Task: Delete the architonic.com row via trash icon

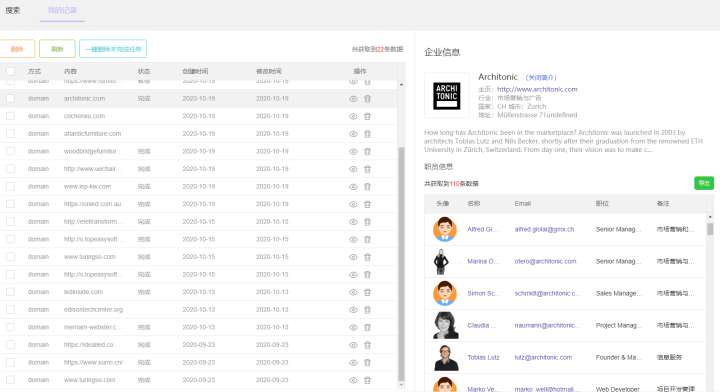Action: (x=367, y=99)
